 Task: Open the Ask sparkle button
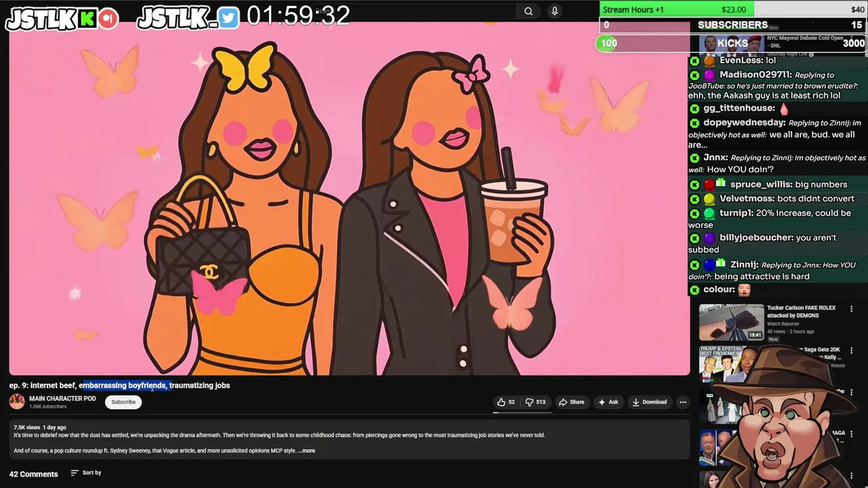[x=608, y=402]
